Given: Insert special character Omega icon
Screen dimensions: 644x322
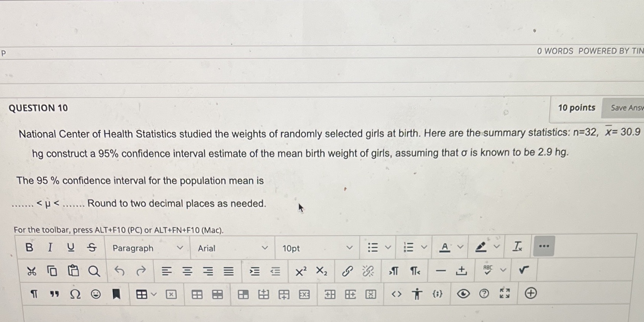Looking at the screenshot, I should coord(75,294).
